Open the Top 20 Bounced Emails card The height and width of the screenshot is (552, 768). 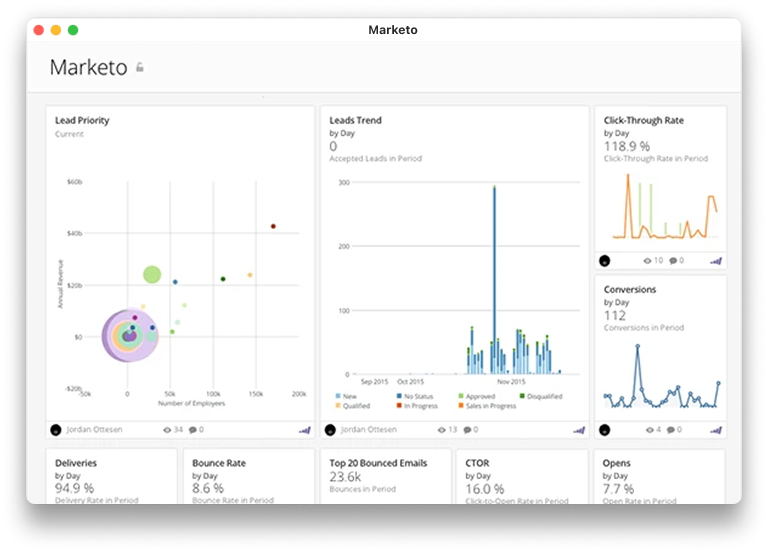coord(378,463)
